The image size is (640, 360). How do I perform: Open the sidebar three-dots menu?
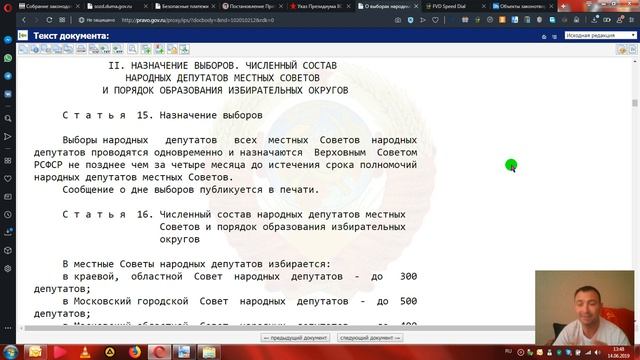click(x=8, y=328)
